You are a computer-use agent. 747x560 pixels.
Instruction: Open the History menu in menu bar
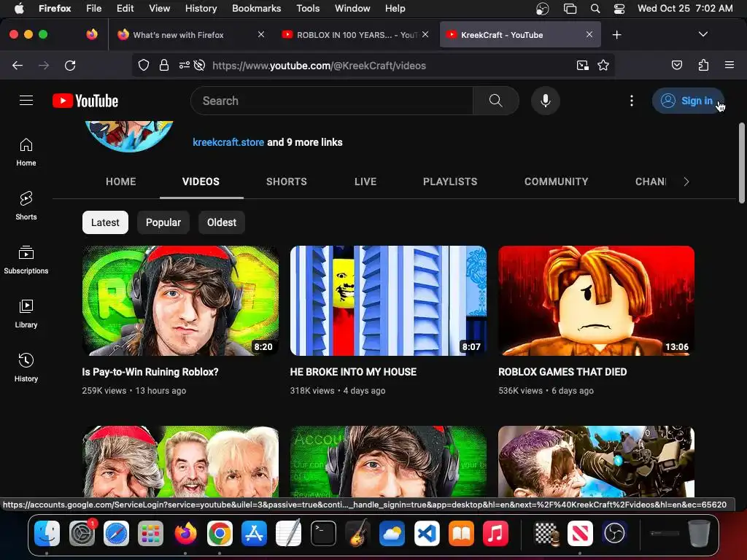(x=201, y=9)
